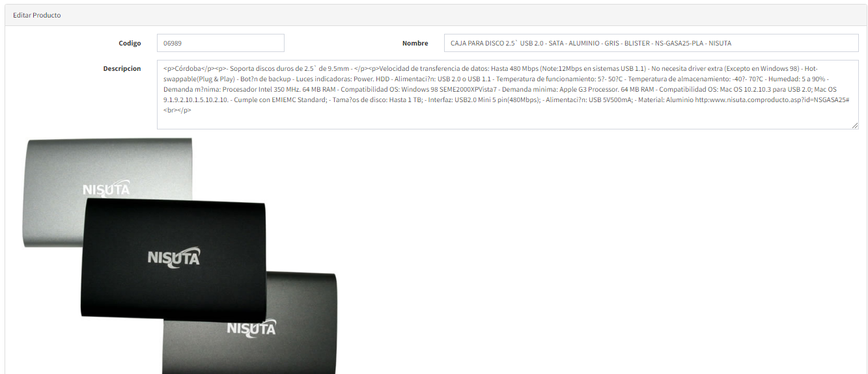The image size is (868, 374).
Task: Click the 'Descripcion' field label
Action: click(122, 68)
